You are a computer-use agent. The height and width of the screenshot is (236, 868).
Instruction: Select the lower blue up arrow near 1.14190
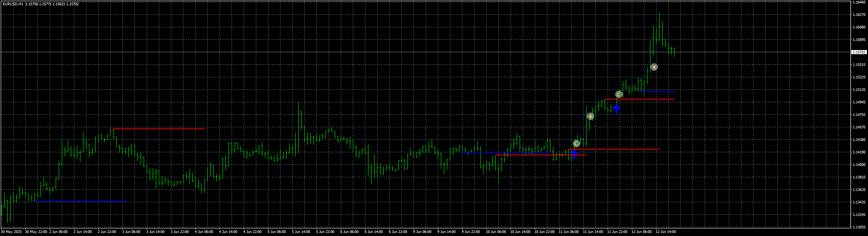click(574, 154)
